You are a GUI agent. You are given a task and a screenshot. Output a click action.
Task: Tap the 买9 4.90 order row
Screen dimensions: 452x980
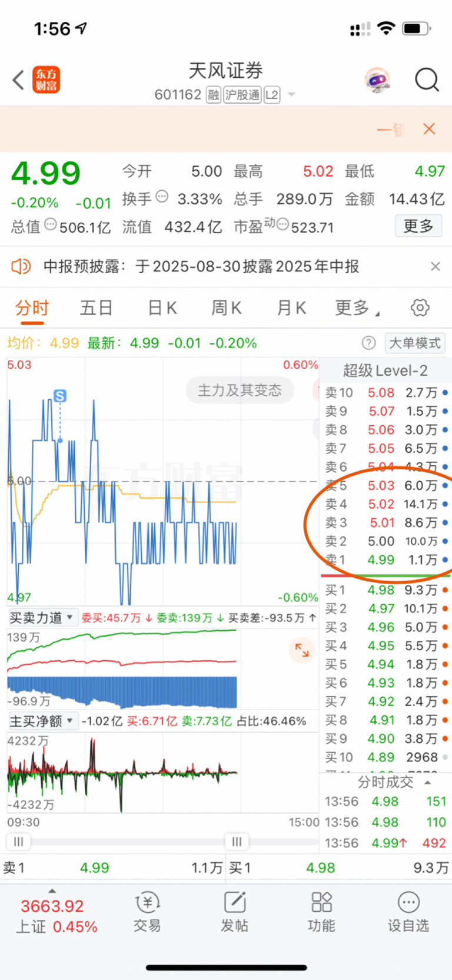tap(387, 739)
